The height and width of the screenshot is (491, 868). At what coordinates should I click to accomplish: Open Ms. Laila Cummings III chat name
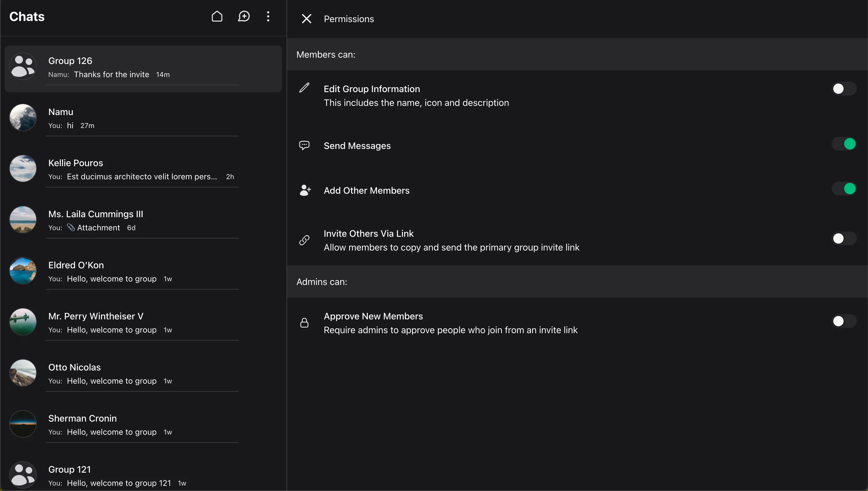click(96, 214)
